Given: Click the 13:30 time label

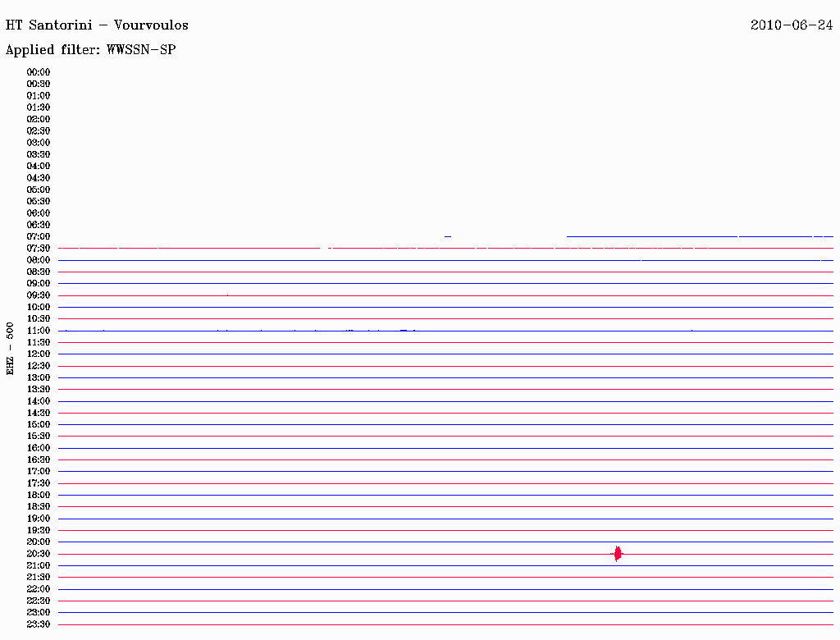Looking at the screenshot, I should point(39,389).
